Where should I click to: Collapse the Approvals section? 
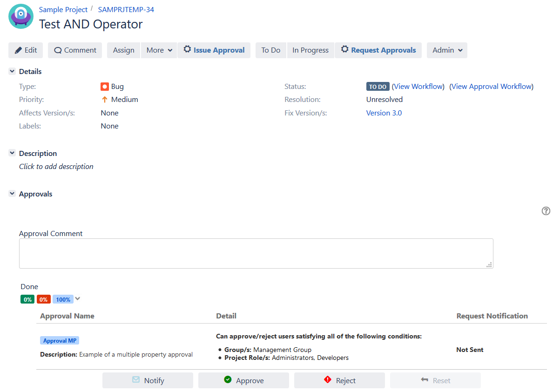pos(12,194)
